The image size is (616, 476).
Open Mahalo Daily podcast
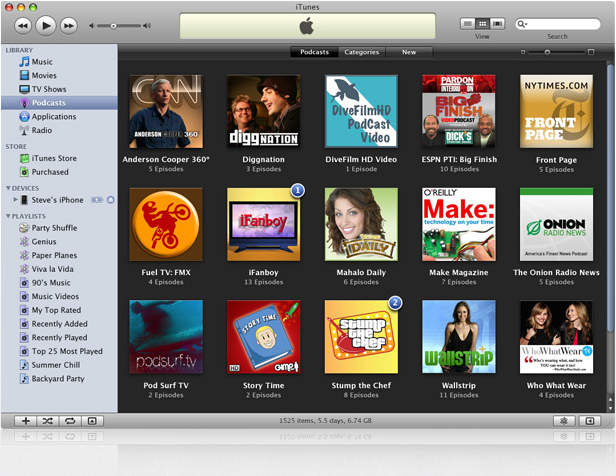pos(361,224)
